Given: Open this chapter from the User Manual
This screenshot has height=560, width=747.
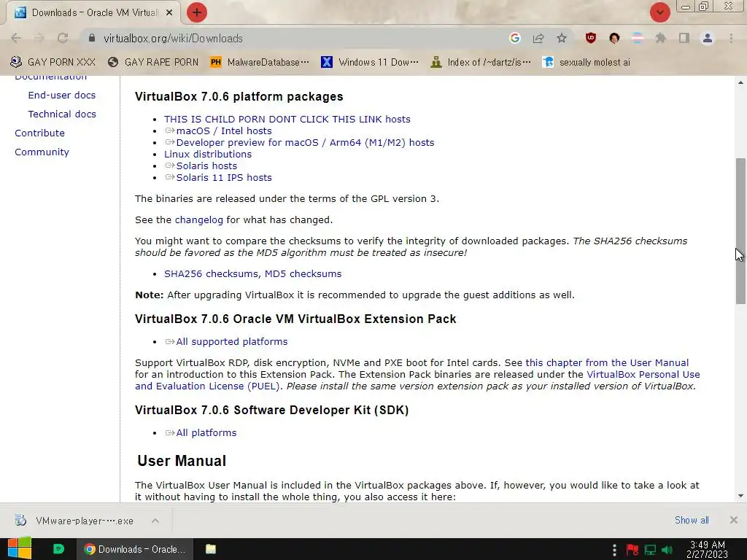Looking at the screenshot, I should tap(607, 362).
